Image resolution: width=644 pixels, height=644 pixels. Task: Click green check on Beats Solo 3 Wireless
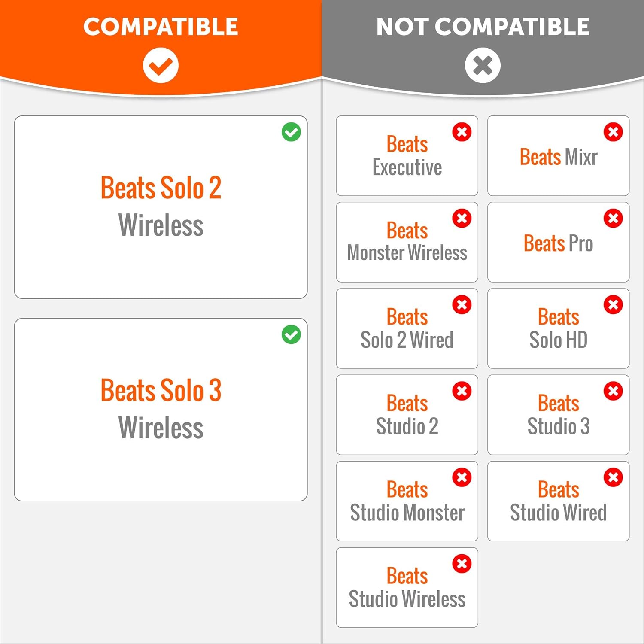(291, 335)
